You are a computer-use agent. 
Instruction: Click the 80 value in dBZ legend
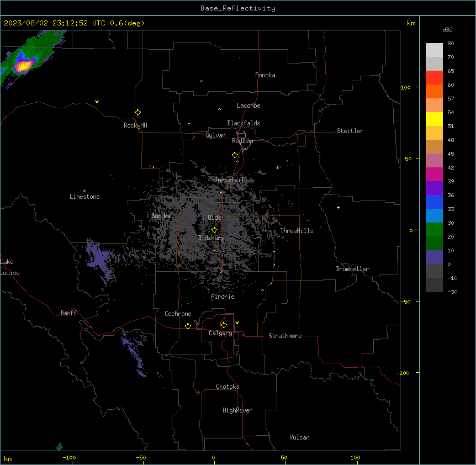tap(451, 44)
